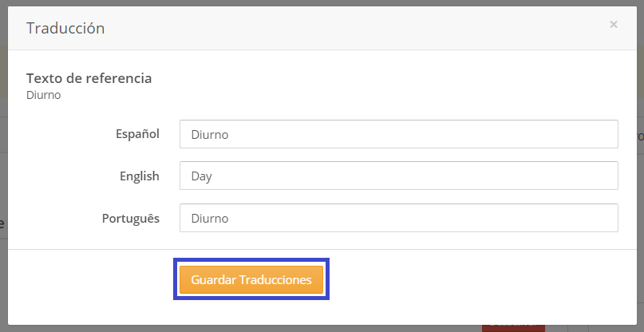
Task: Close the Traducción dialog with the X
Action: click(x=613, y=25)
